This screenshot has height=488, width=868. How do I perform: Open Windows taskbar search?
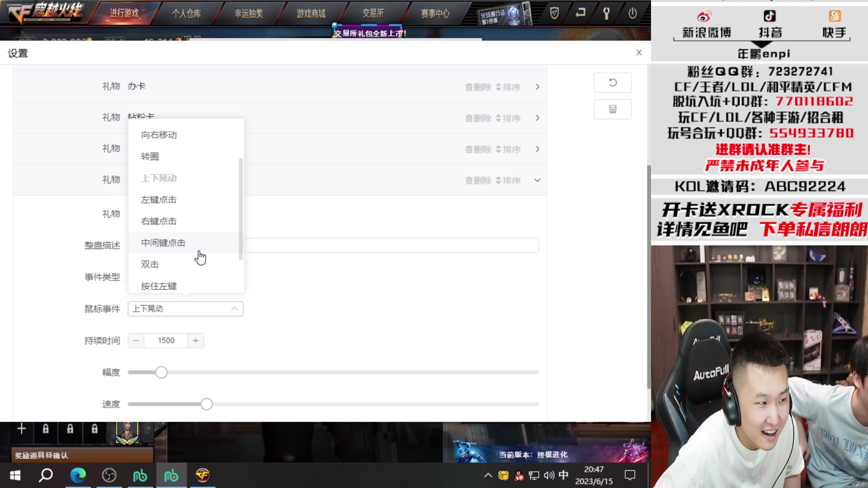[x=46, y=475]
